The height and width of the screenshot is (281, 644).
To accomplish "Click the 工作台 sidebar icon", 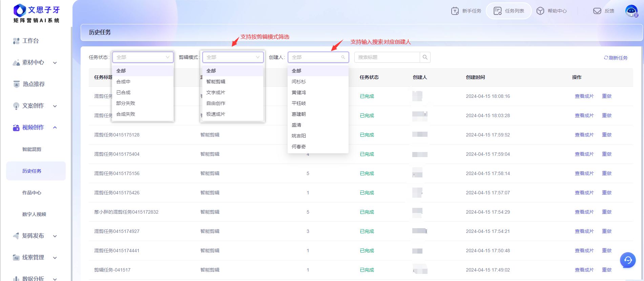I will [16, 41].
